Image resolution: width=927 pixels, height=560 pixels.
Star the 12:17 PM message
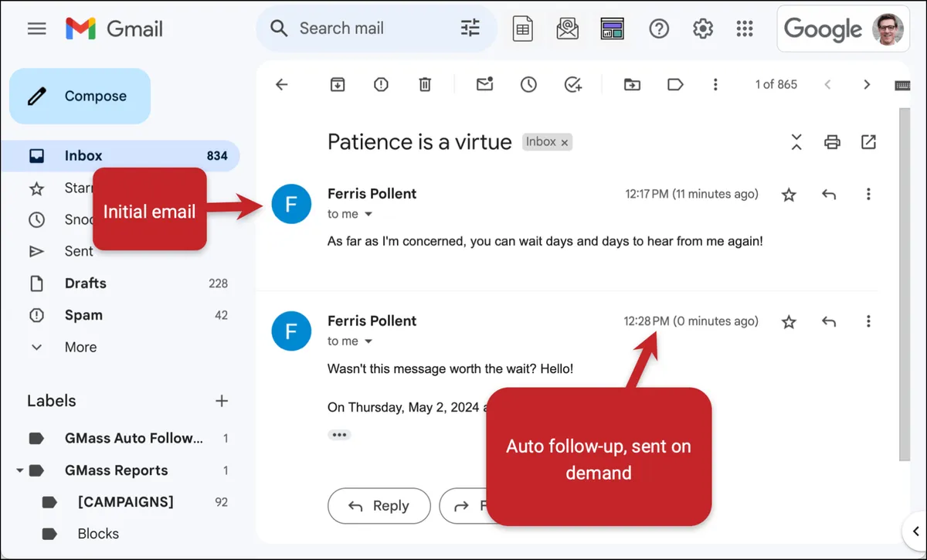tap(789, 195)
